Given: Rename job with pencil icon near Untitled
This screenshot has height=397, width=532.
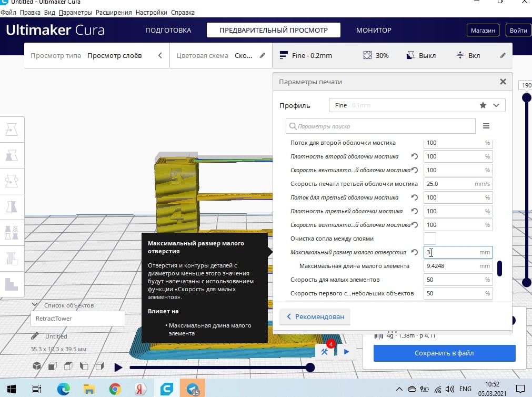Looking at the screenshot, I should pyautogui.click(x=35, y=336).
